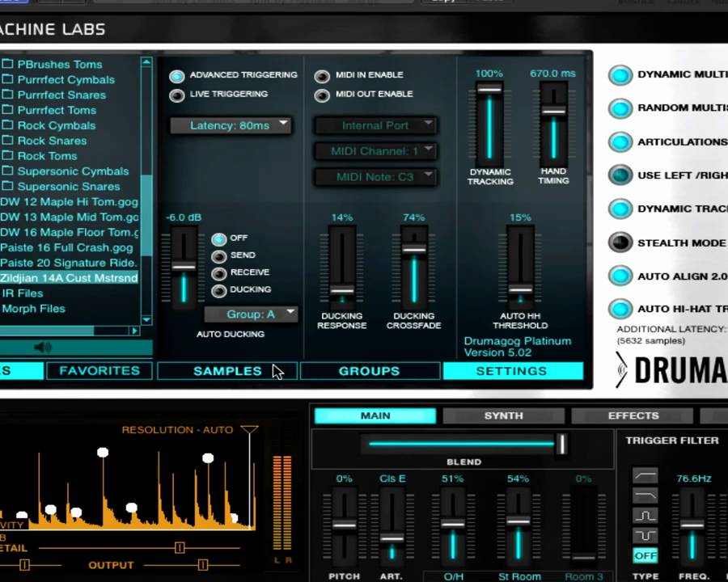Open the Internal Port dropdown
Image resolution: width=728 pixels, height=582 pixels.
(x=375, y=125)
